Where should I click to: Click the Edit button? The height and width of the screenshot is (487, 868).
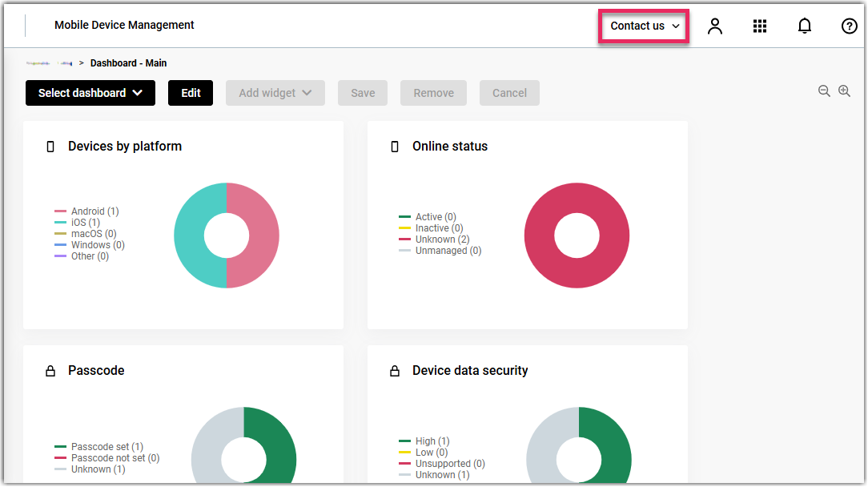tap(191, 93)
